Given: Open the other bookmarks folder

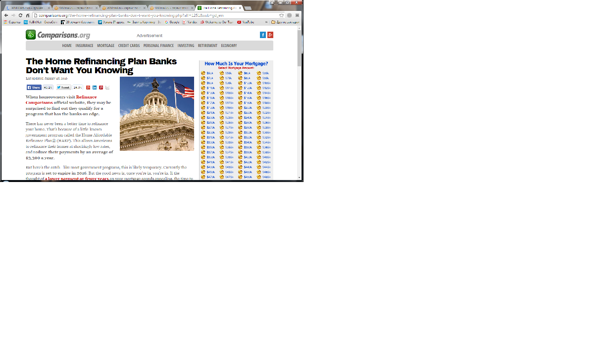Looking at the screenshot, I should [285, 22].
